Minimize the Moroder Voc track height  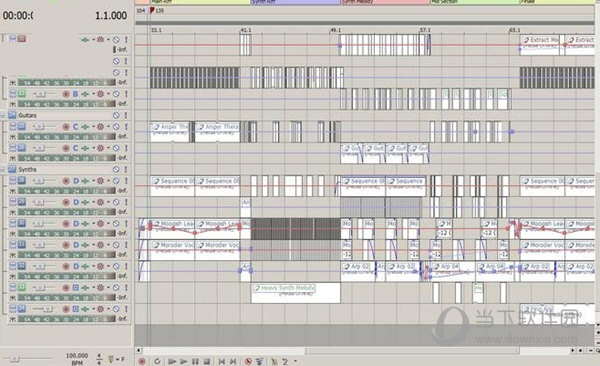tap(13, 244)
